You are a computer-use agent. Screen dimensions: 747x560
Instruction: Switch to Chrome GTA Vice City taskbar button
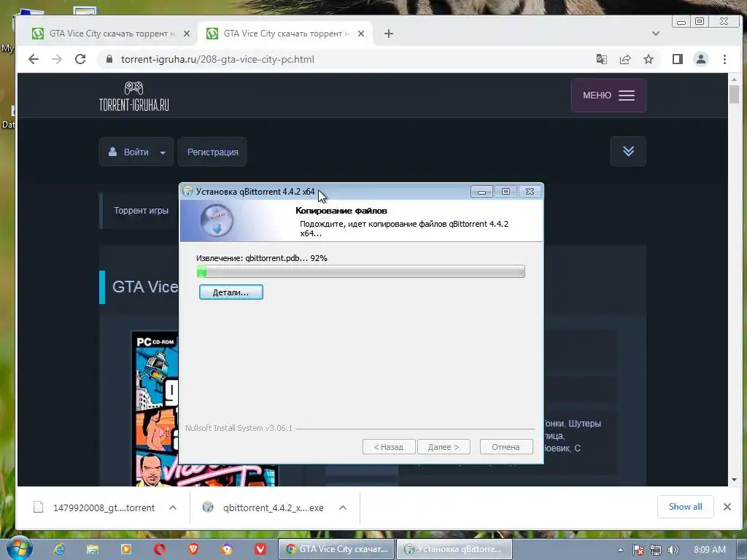coord(336,549)
